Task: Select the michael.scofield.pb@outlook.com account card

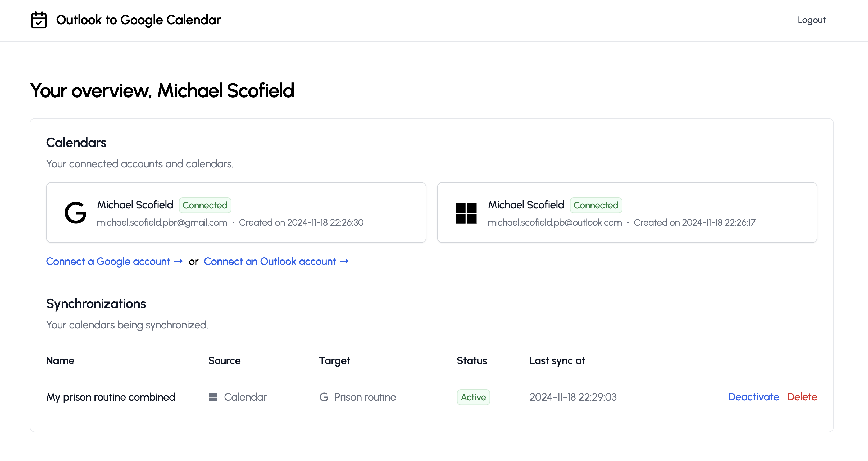Action: (627, 213)
